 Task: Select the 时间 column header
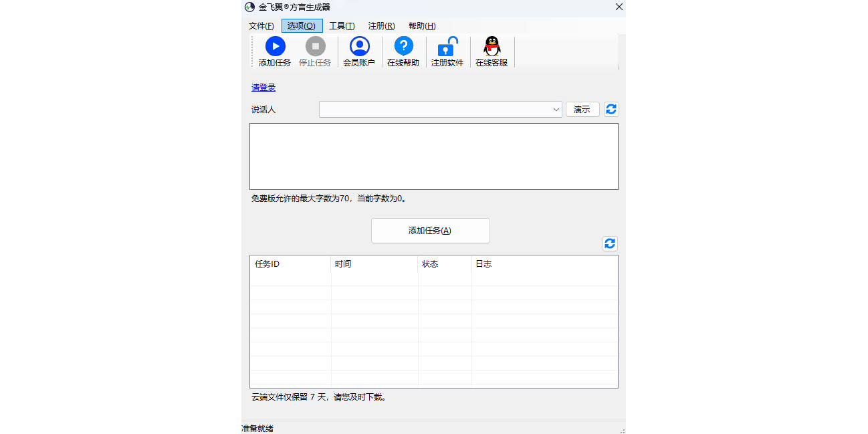pyautogui.click(x=374, y=264)
